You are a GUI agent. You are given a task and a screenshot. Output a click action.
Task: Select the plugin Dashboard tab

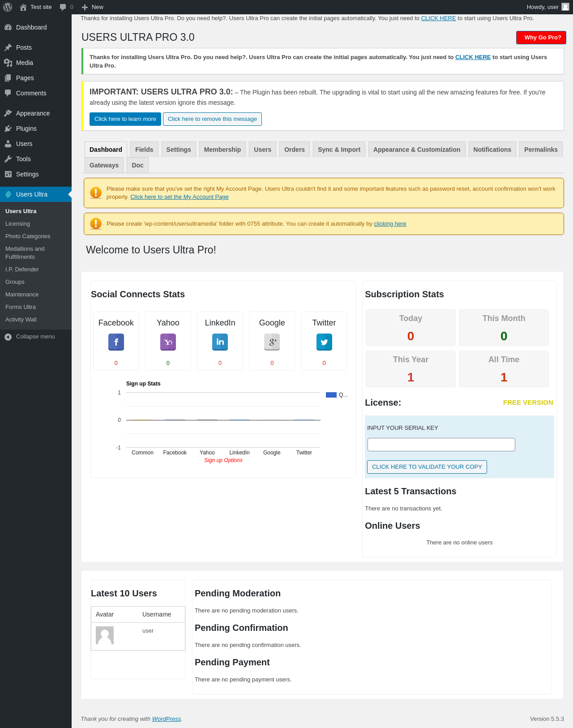[106, 150]
